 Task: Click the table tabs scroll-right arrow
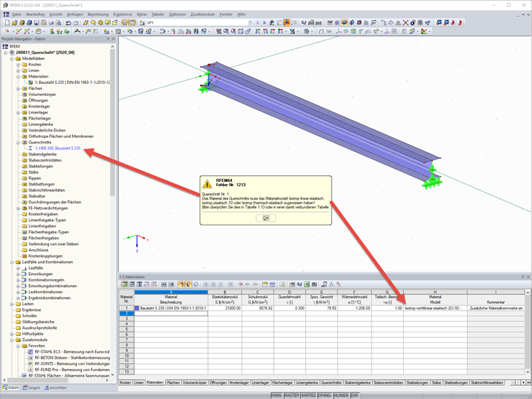coord(524,382)
